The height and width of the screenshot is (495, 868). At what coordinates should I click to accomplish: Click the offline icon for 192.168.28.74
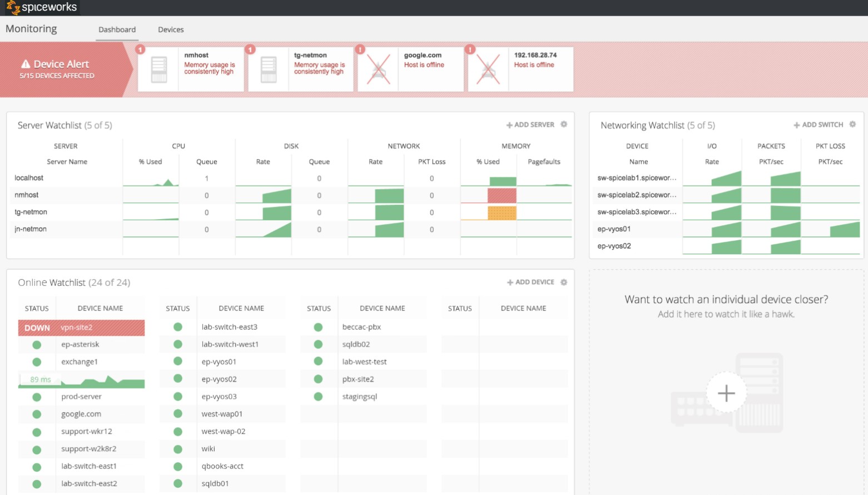click(488, 68)
